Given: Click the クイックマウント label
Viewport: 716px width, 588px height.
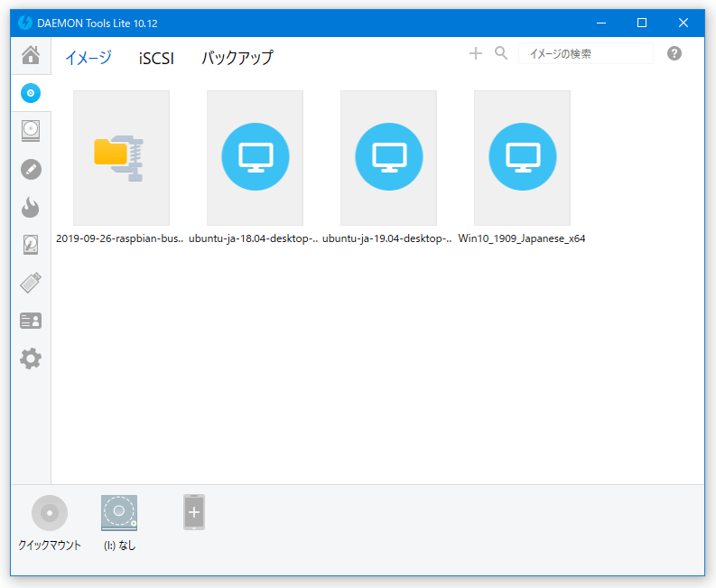Looking at the screenshot, I should click(x=50, y=545).
